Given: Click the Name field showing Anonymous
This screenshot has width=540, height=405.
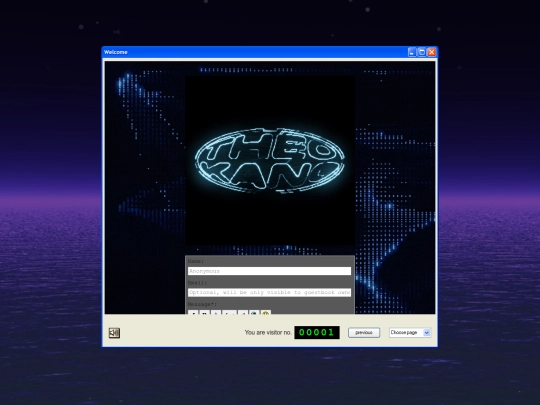Looking at the screenshot, I should coord(269,271).
